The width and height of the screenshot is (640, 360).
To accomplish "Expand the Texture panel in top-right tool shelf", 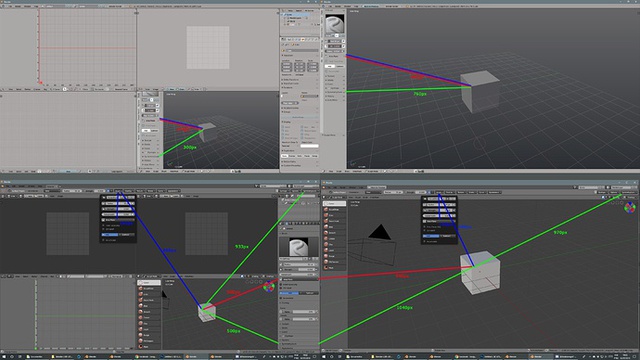I will tap(335, 76).
